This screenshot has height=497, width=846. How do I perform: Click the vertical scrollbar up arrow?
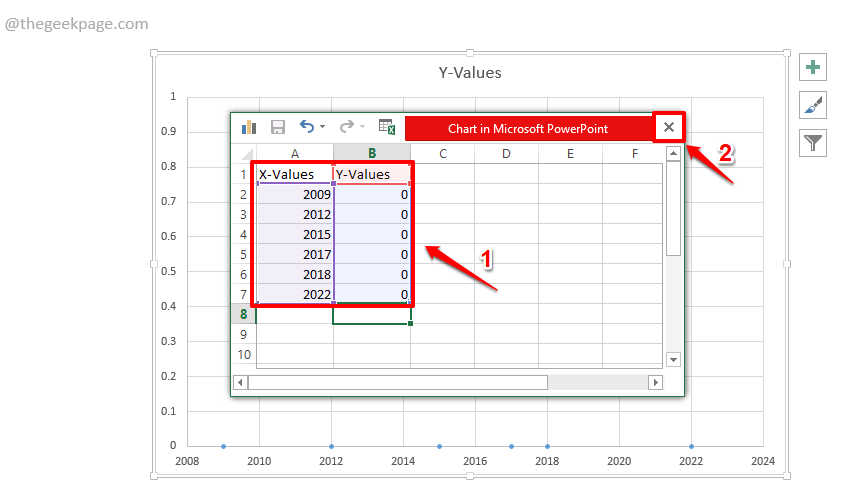(673, 154)
